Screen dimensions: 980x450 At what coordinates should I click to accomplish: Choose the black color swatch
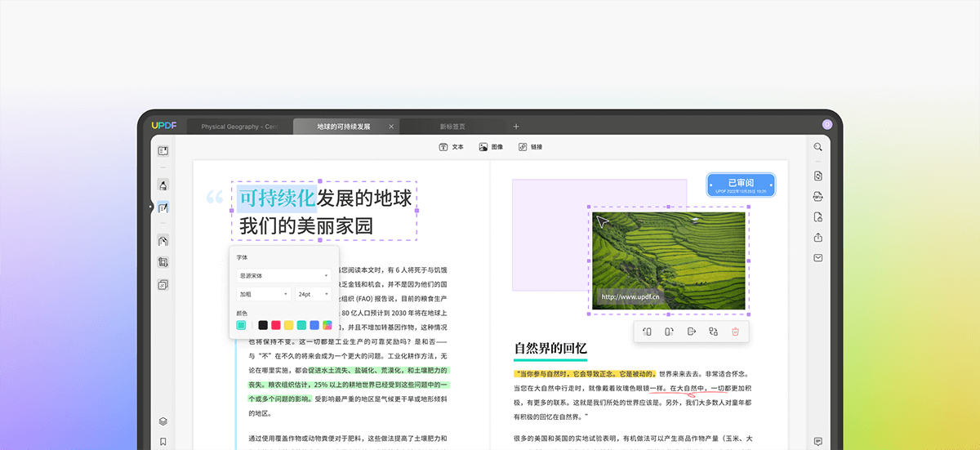[263, 325]
